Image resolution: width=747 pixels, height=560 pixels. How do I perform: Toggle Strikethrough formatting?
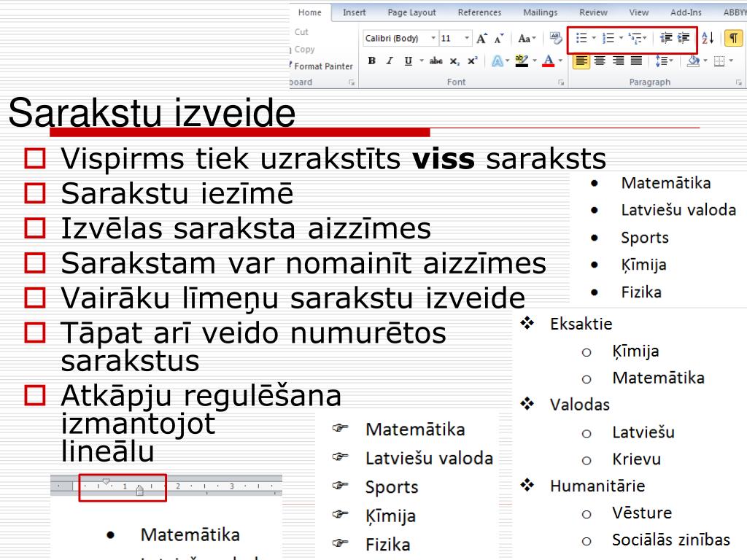tap(436, 61)
